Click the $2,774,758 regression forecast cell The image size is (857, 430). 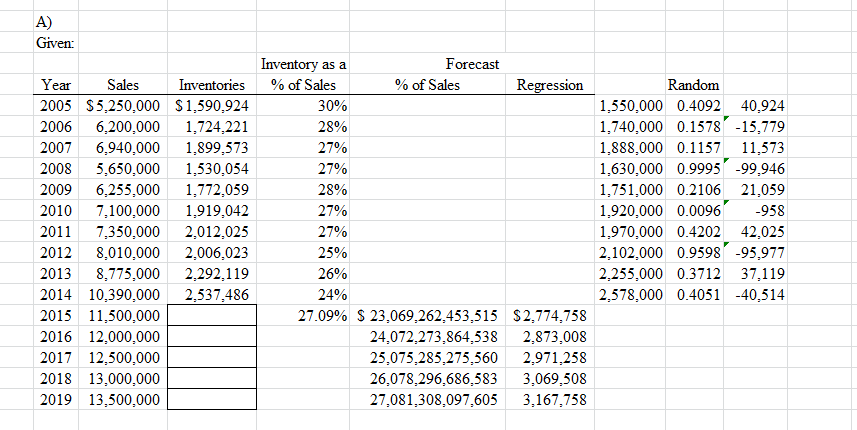tap(550, 316)
